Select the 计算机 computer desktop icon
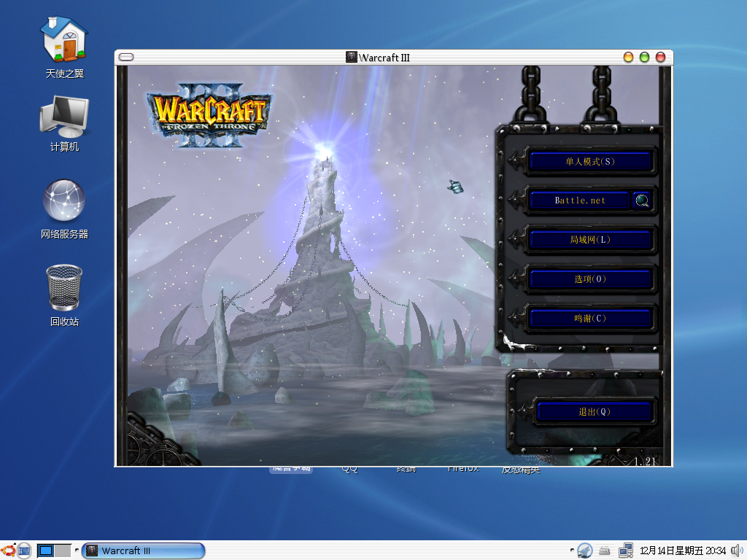The image size is (747, 560). pyautogui.click(x=64, y=123)
